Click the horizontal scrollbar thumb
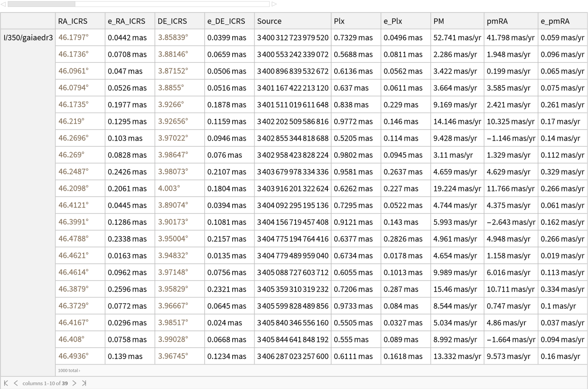 click(x=42, y=4)
